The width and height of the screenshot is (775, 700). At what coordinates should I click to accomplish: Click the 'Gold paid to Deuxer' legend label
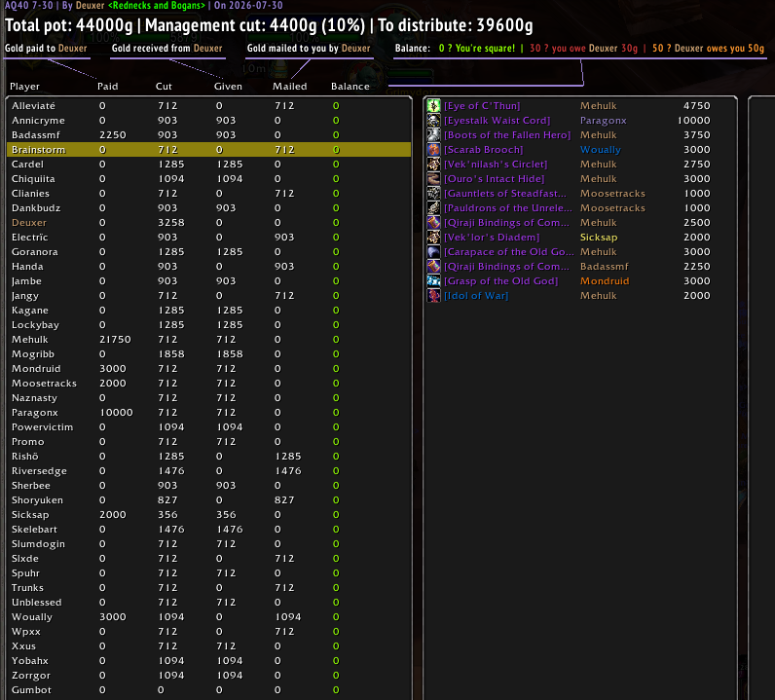46,48
